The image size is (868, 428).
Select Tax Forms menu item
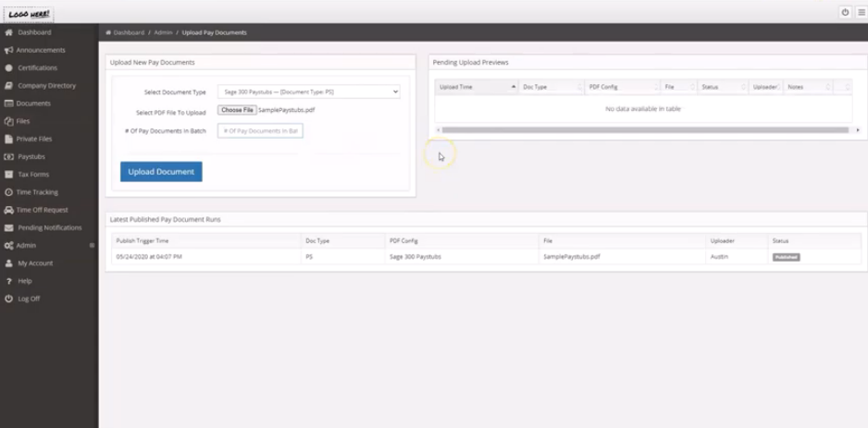[33, 174]
